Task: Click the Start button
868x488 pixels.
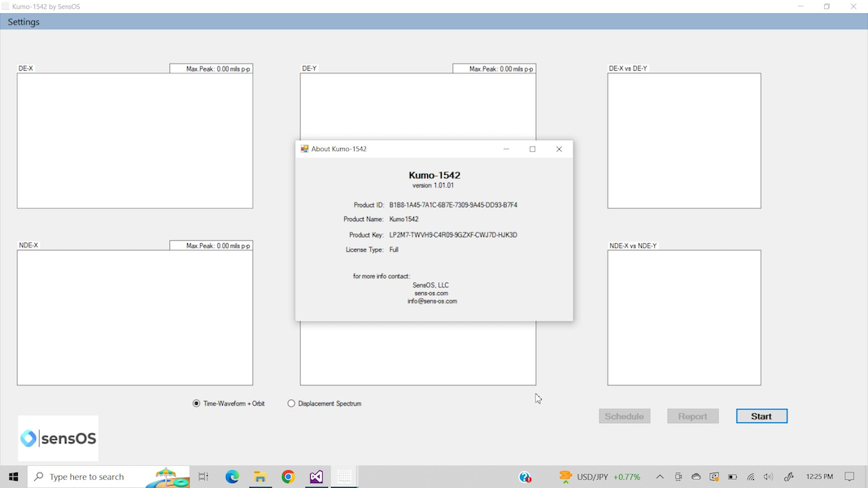Action: 761,416
